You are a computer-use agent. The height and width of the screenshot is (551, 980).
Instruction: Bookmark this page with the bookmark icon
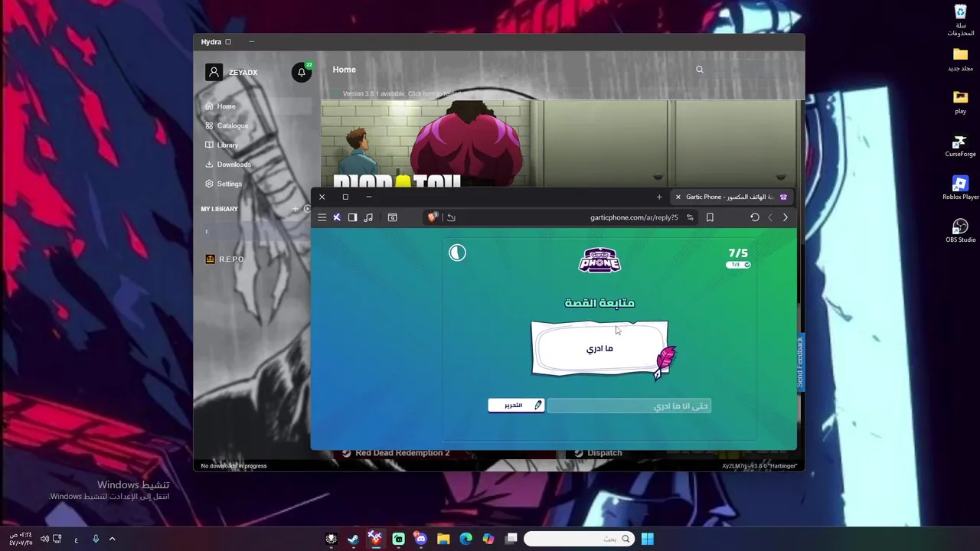tap(710, 217)
